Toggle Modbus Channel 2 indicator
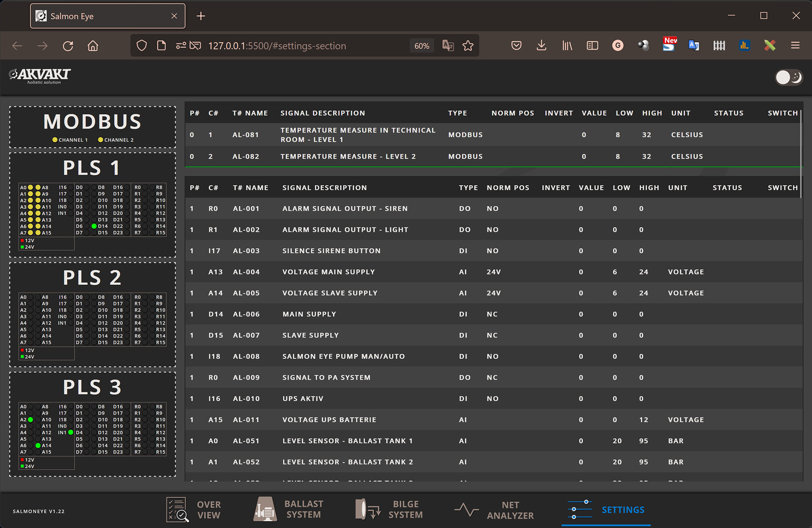This screenshot has width=812, height=528. pyautogui.click(x=101, y=140)
